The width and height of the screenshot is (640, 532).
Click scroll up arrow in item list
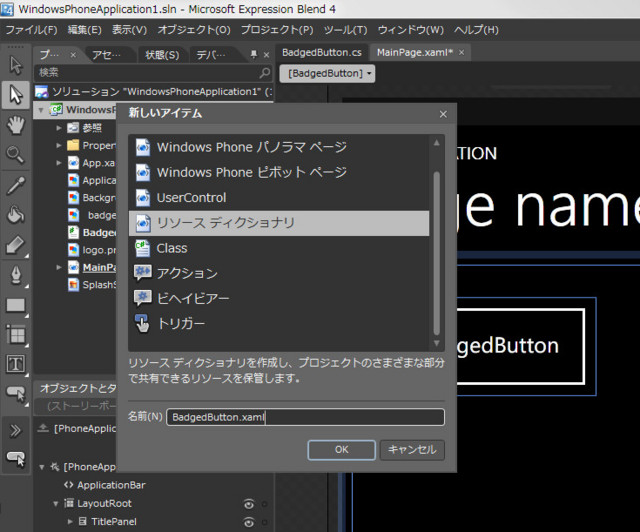coord(436,143)
